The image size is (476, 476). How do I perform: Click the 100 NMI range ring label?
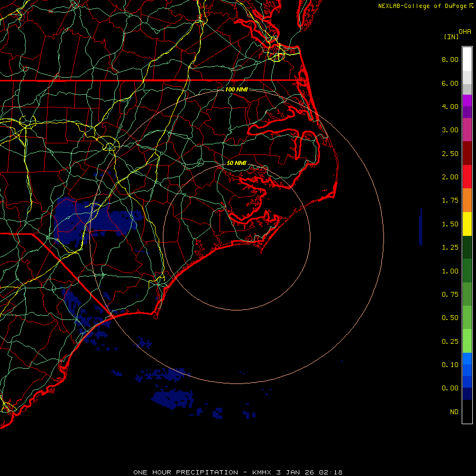236,89
